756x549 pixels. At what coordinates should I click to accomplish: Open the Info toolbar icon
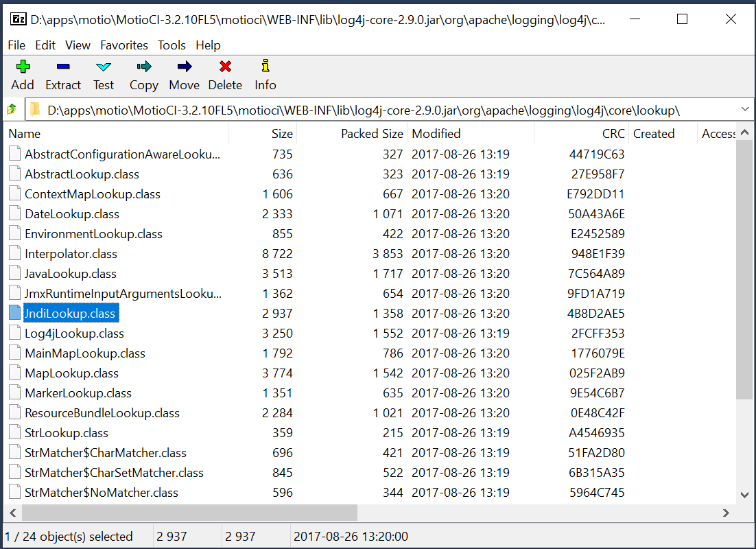tap(265, 66)
